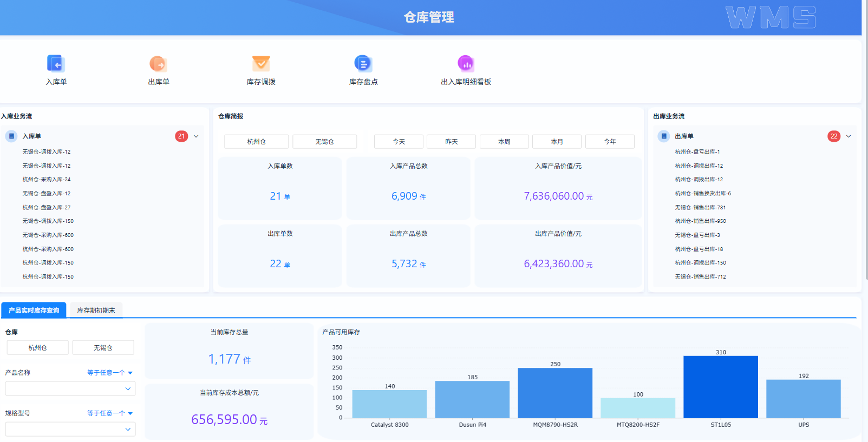Viewport: 868px width, 442px height.
Task: Open the 产品名称 dropdown field
Action: (x=70, y=388)
